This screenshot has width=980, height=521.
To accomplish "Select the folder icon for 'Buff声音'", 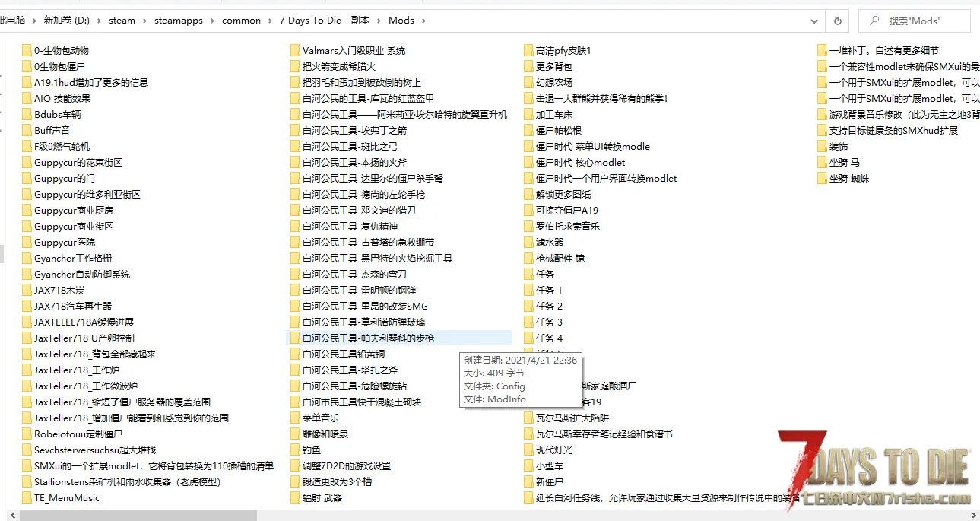I will 27,131.
